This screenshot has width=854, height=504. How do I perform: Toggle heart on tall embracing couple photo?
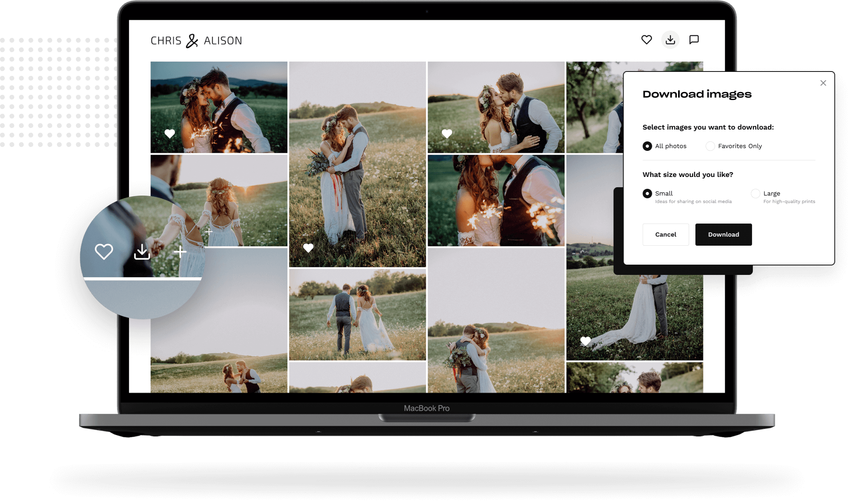coord(308,248)
